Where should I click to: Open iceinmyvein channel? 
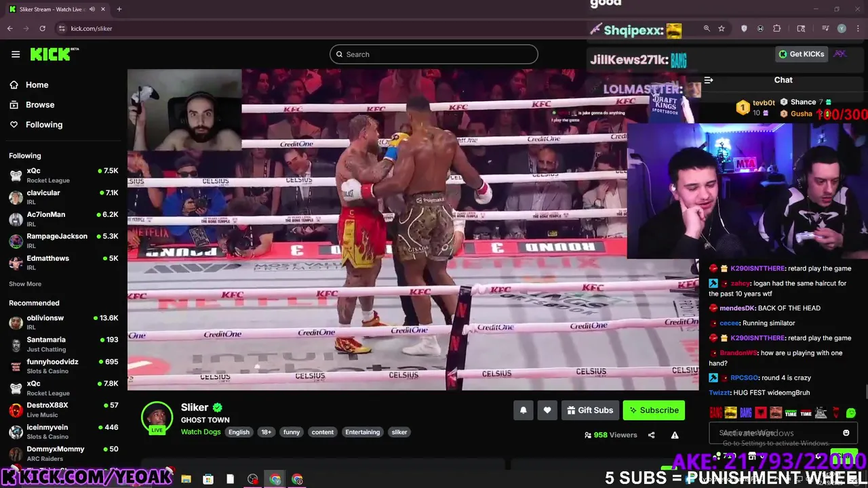pyautogui.click(x=64, y=432)
